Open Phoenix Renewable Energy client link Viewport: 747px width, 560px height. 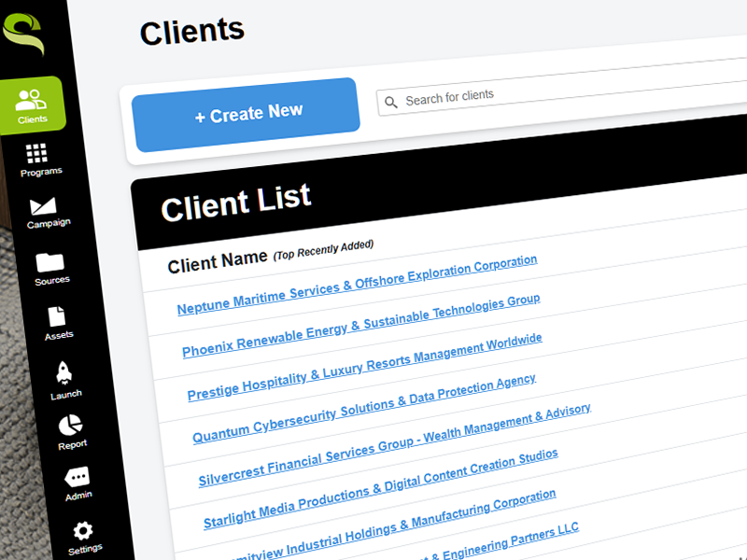[x=360, y=325]
